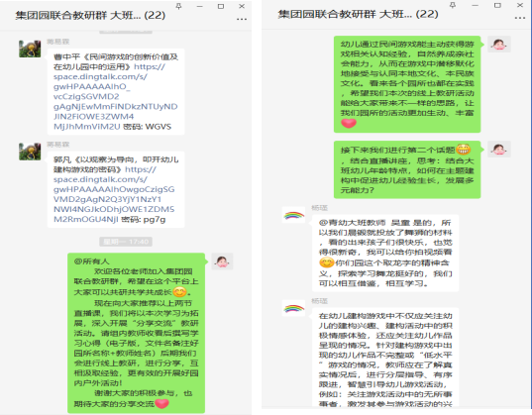Click the heart emoji ending the 幼儿通过民间游戏 message
This screenshot has height=415, width=532.
349,124
